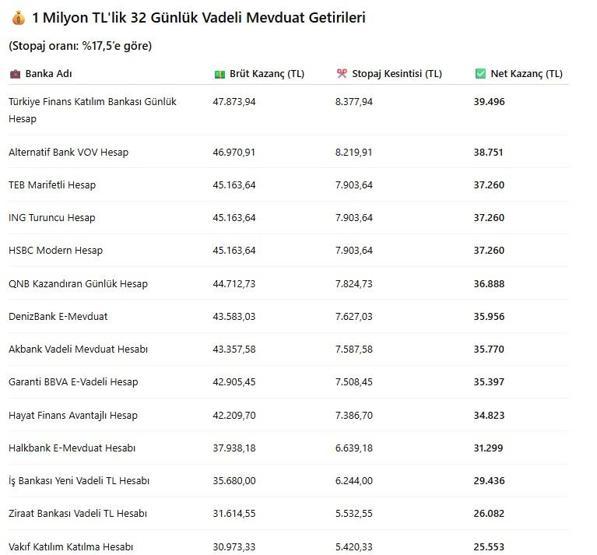
Task: Click net earnings 31.299
Action: pos(488,448)
